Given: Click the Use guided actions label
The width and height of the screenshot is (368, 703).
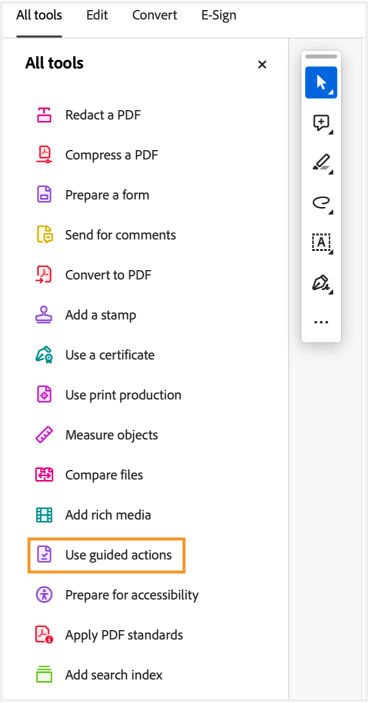Looking at the screenshot, I should [x=118, y=555].
